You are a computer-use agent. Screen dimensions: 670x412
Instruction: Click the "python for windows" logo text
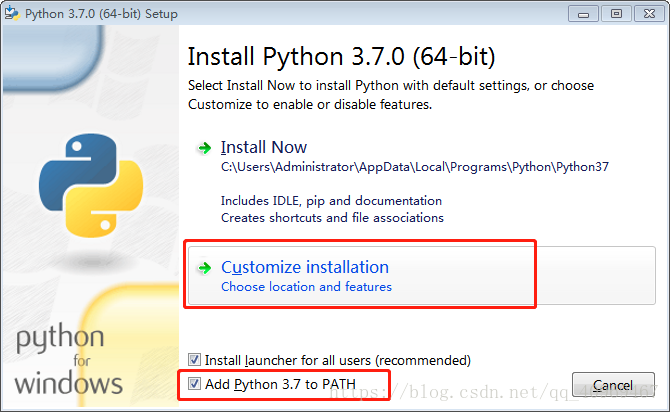(x=68, y=358)
